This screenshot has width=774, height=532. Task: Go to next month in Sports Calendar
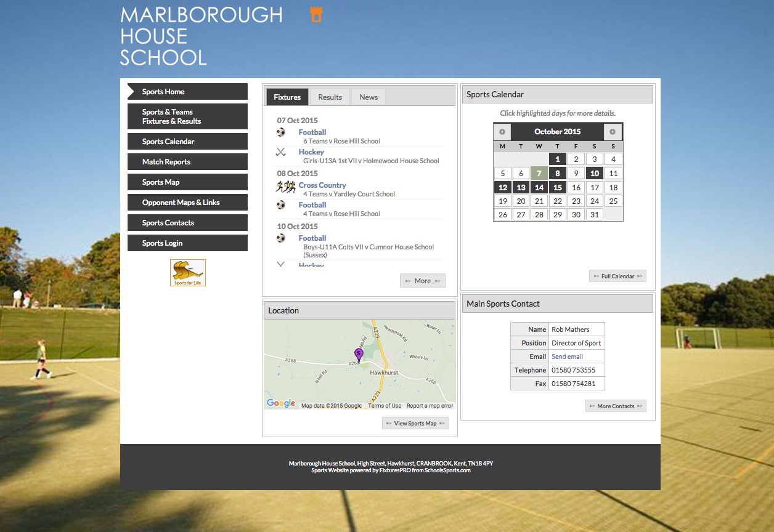pyautogui.click(x=613, y=132)
